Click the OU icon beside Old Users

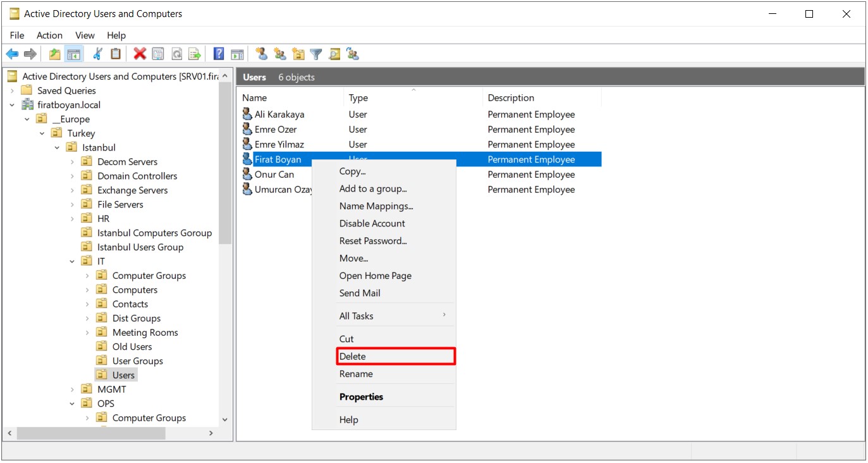click(101, 346)
